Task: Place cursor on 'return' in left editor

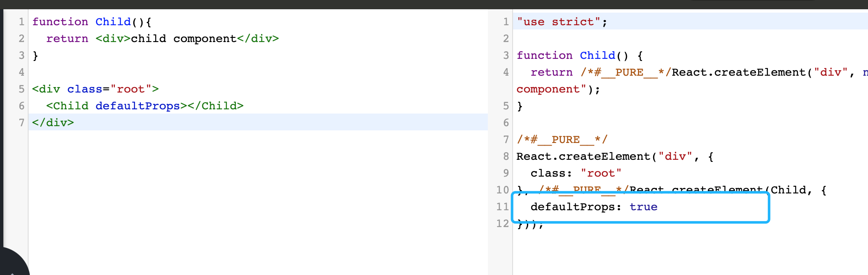Action: tap(67, 39)
